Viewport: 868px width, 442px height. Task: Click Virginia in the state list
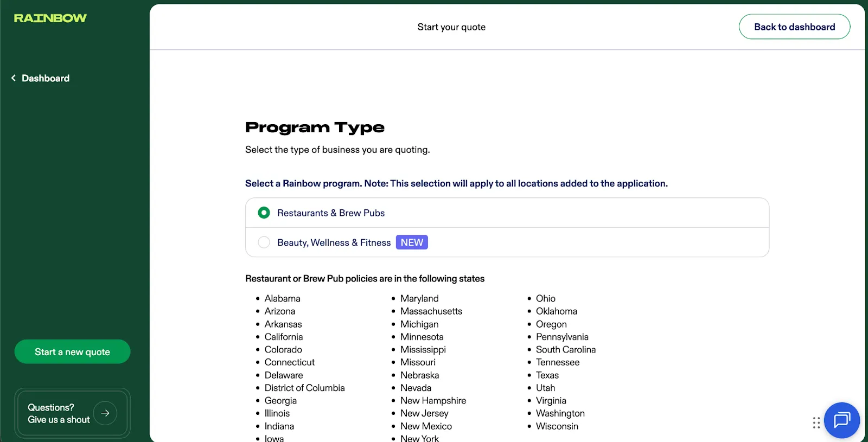(551, 401)
